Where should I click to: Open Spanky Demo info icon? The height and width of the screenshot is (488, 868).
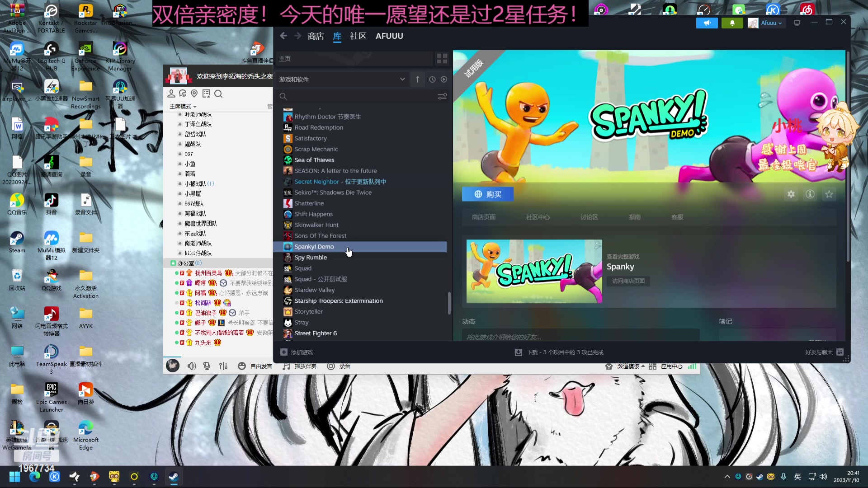[810, 194]
